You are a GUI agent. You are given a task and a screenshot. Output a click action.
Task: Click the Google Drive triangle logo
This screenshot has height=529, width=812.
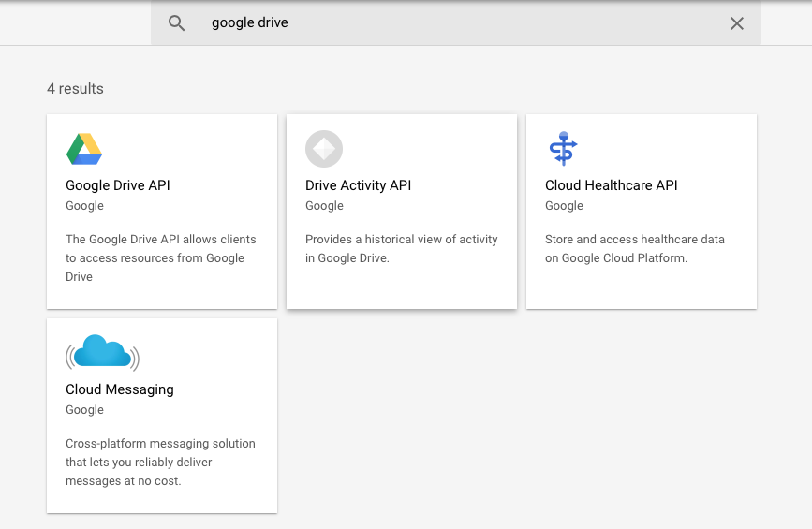point(84,149)
